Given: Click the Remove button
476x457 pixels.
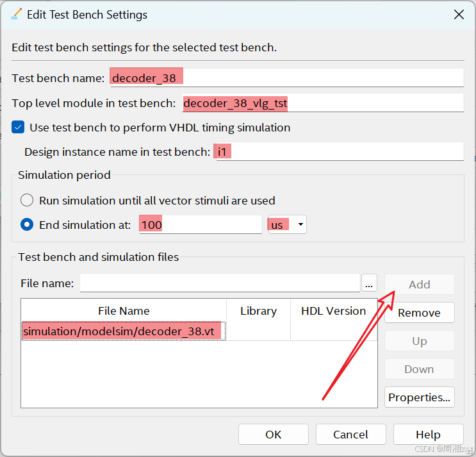Looking at the screenshot, I should click(419, 312).
